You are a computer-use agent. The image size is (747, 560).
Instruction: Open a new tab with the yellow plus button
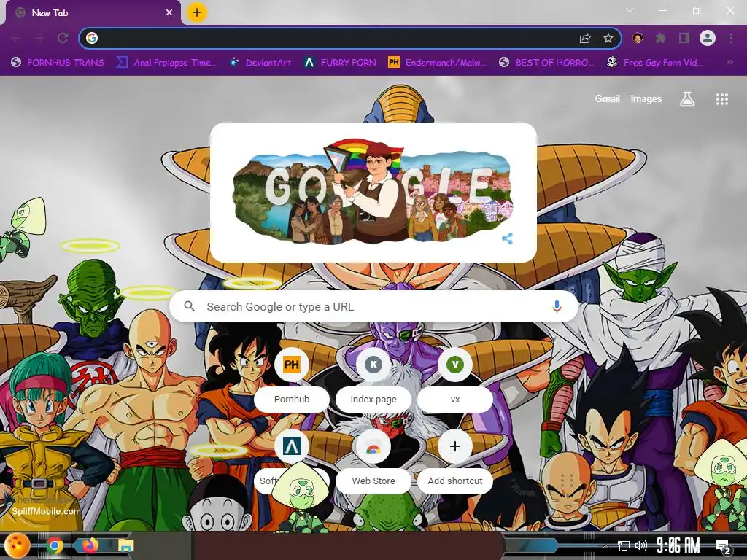197,13
